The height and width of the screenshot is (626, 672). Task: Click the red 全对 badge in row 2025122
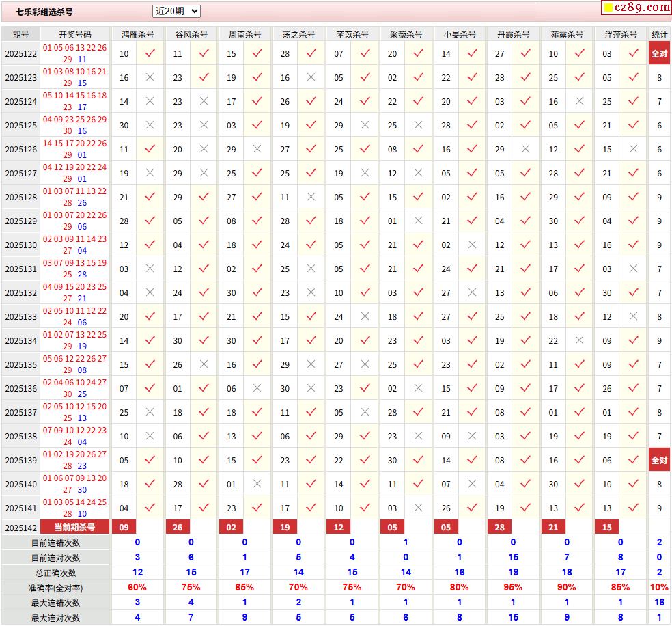[x=659, y=53]
